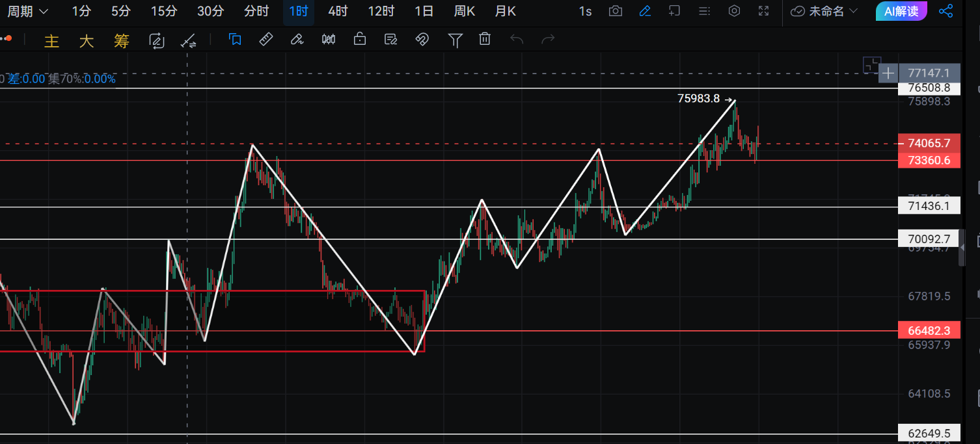Select the ruler measurement tool

coord(266,40)
